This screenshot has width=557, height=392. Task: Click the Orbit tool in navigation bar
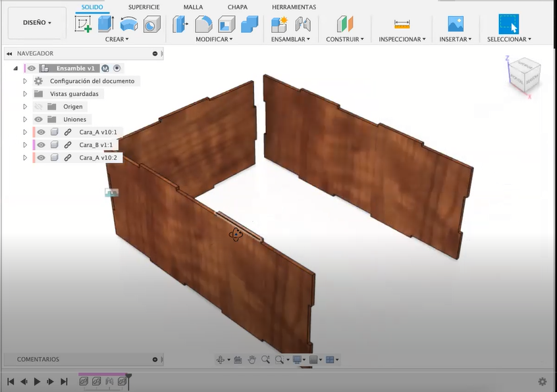(x=221, y=360)
